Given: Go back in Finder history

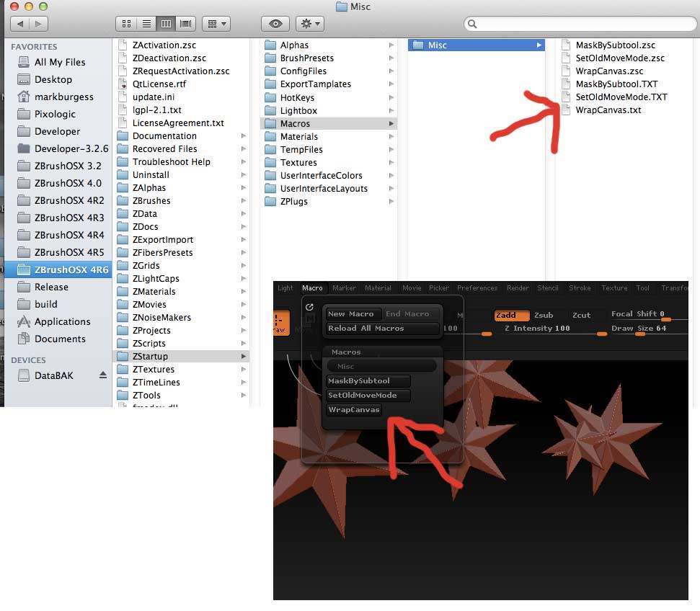Looking at the screenshot, I should [20, 24].
